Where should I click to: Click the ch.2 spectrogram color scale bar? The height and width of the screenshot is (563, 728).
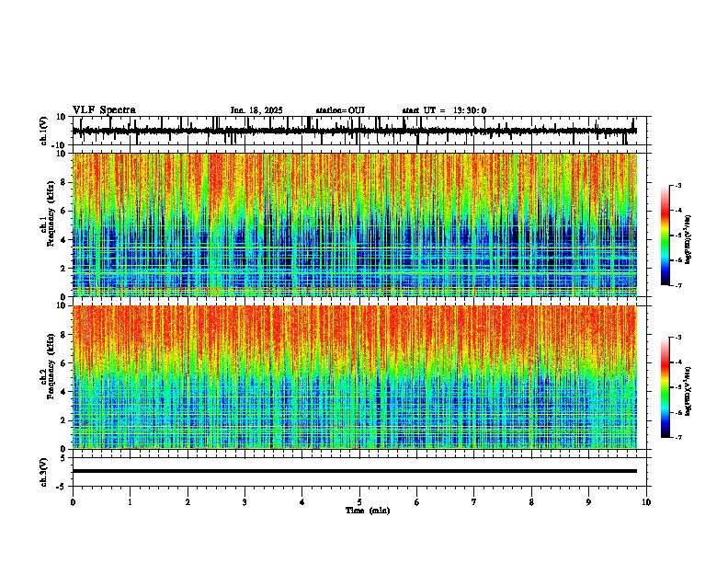[x=665, y=387]
